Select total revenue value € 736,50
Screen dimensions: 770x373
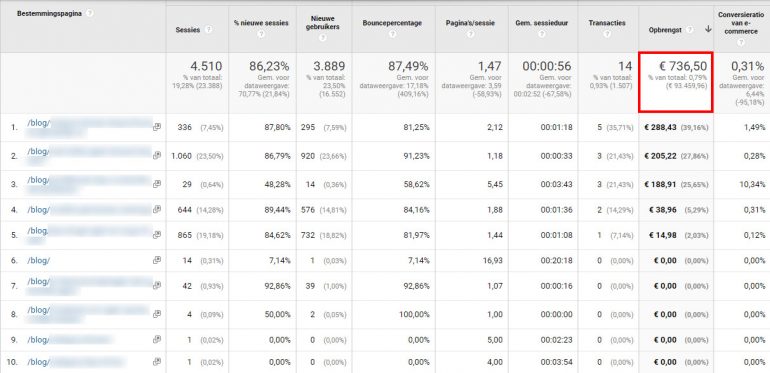683,66
